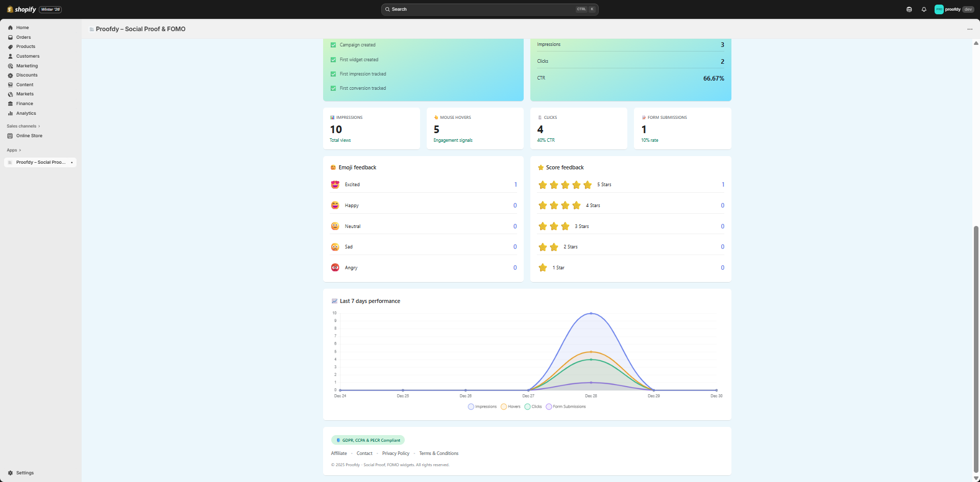This screenshot has width=980, height=482.
Task: Open the Shopify Sidekick icon in the top bar
Action: point(909,9)
